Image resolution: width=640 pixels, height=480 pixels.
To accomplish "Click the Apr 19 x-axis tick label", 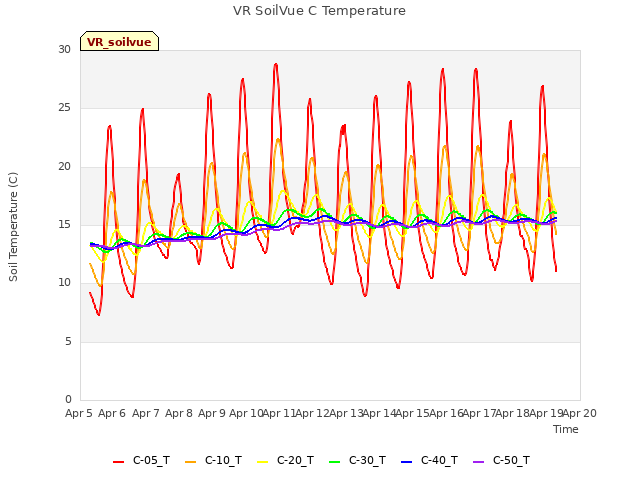I will pos(546,413).
